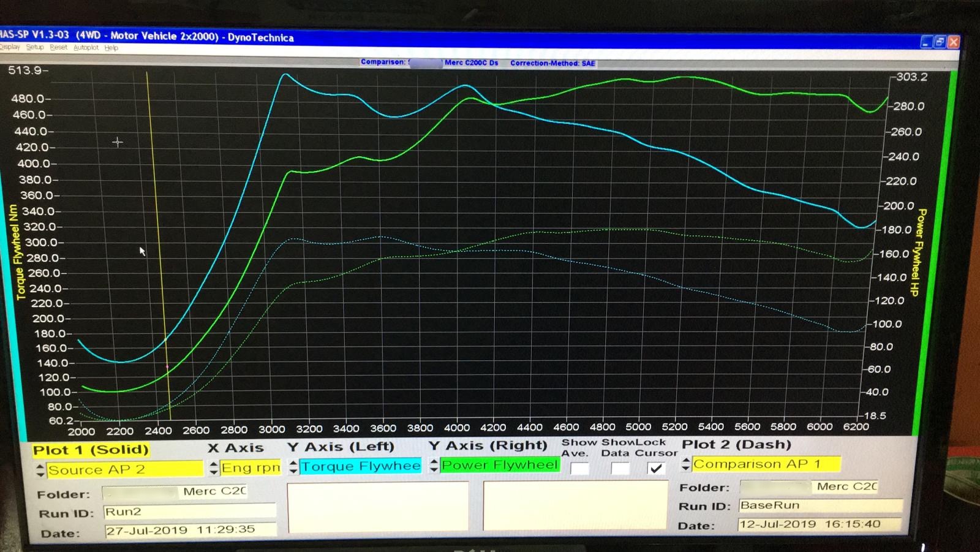
Task: Select the Power Flywheel right axis field
Action: click(500, 465)
